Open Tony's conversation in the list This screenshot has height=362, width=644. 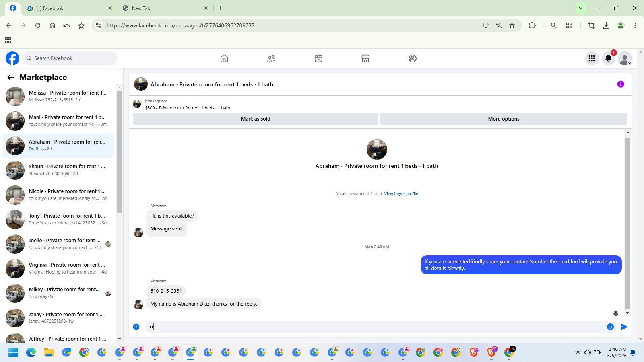(x=58, y=220)
